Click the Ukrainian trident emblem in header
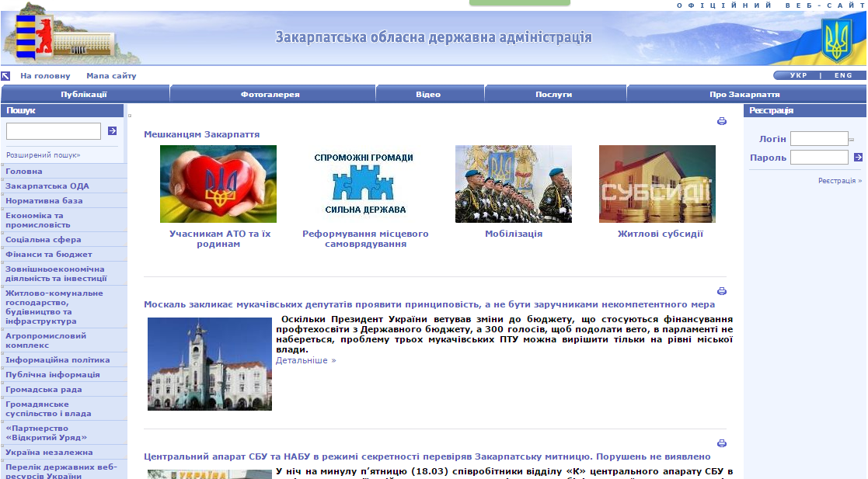 (x=837, y=40)
